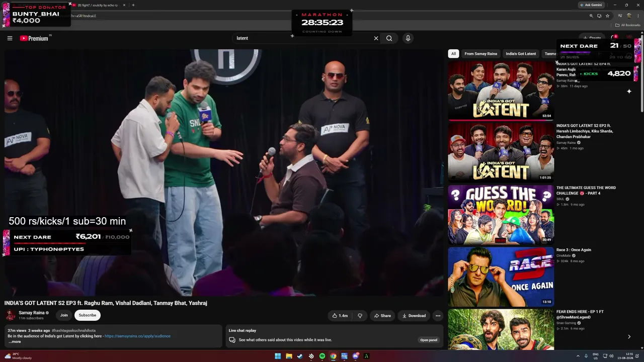
Task: Click Ask Gemini in Chrome
Action: 591,5
